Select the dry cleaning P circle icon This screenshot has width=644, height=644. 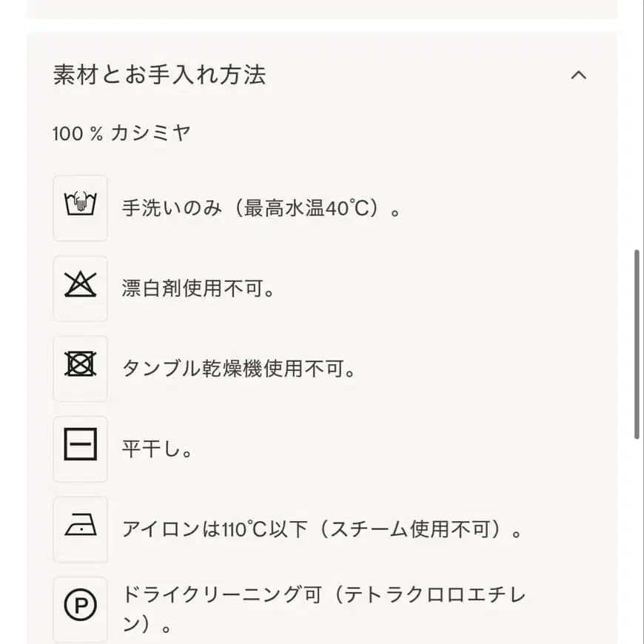coord(79,608)
